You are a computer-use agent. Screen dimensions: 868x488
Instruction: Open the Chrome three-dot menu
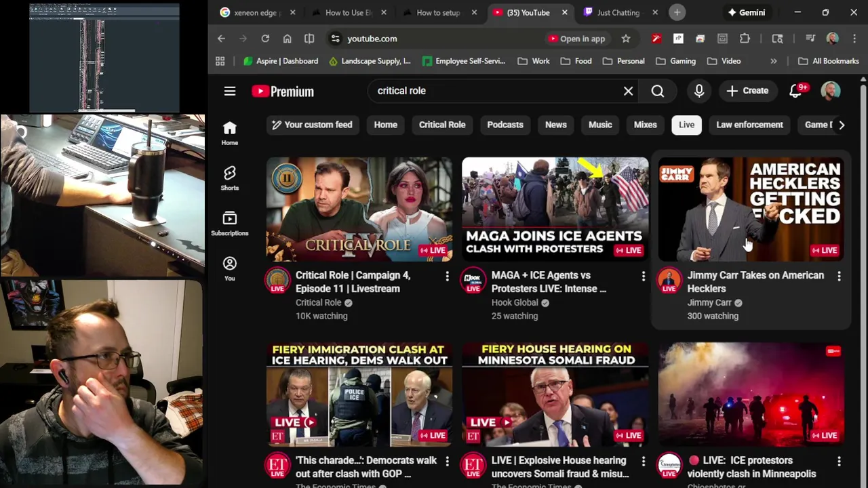click(855, 39)
